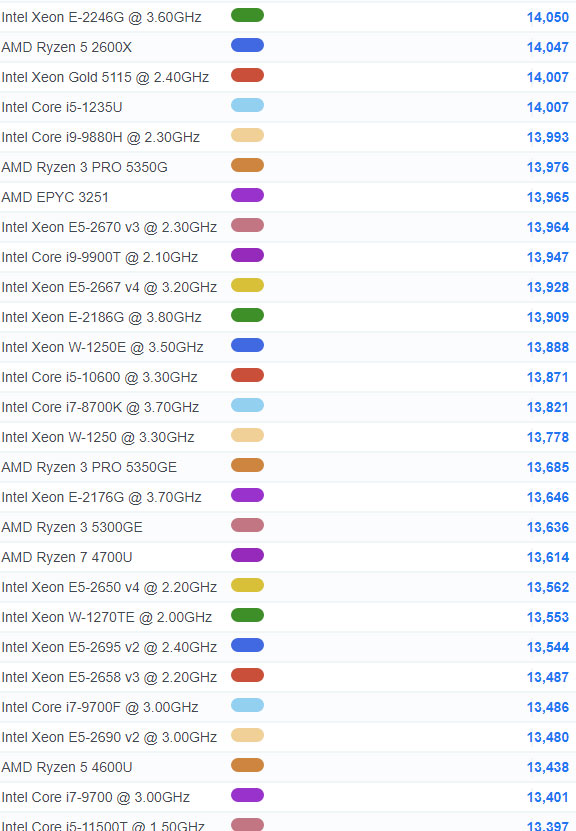Open Intel Core i7-9700F @ 3.00GHz
Screen dimensions: 576x831
pyautogui.click(x=100, y=707)
